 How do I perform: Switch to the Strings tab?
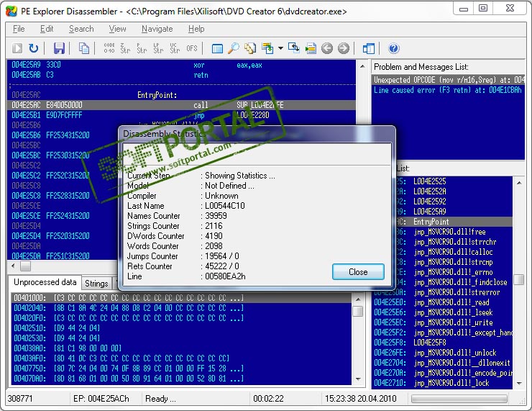[96, 284]
